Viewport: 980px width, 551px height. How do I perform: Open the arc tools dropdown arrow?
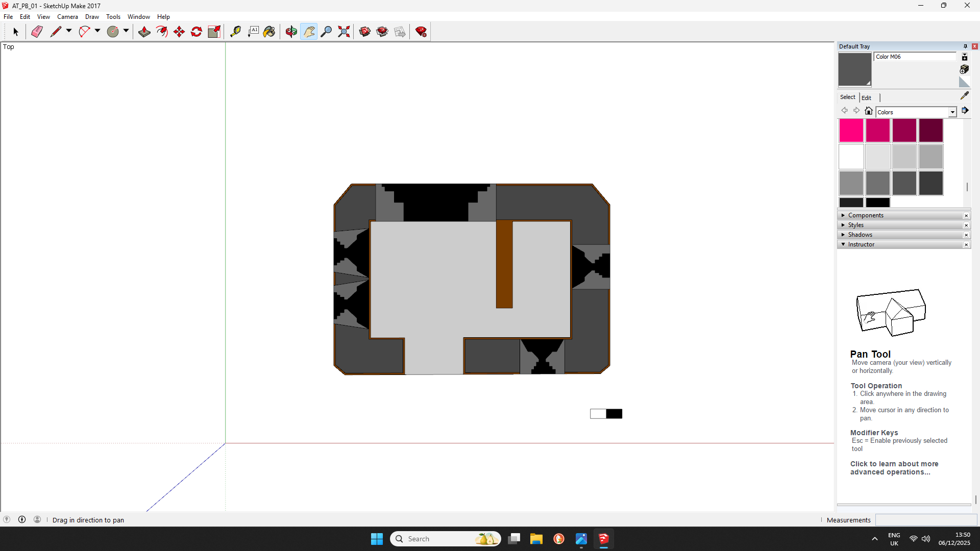click(x=97, y=31)
